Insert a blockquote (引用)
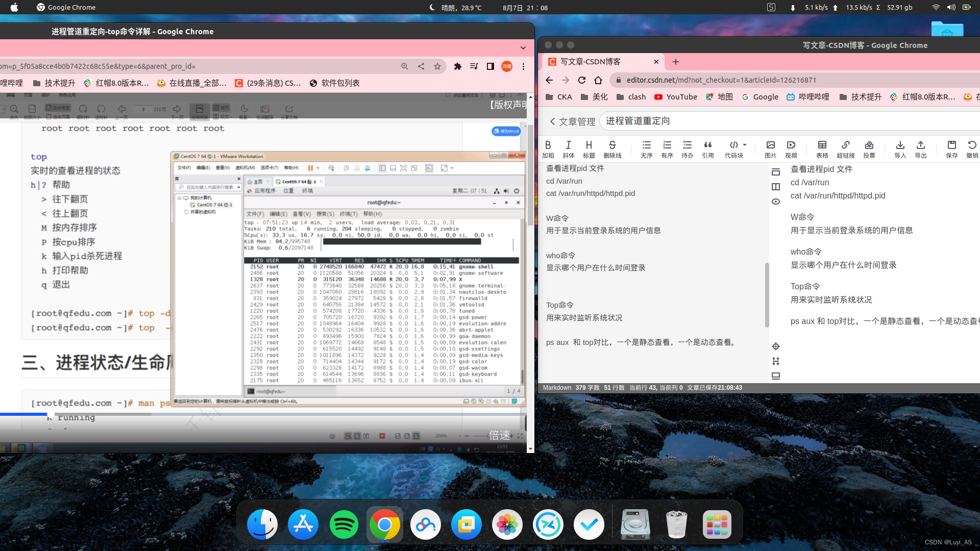The width and height of the screenshot is (980, 551). tap(708, 149)
